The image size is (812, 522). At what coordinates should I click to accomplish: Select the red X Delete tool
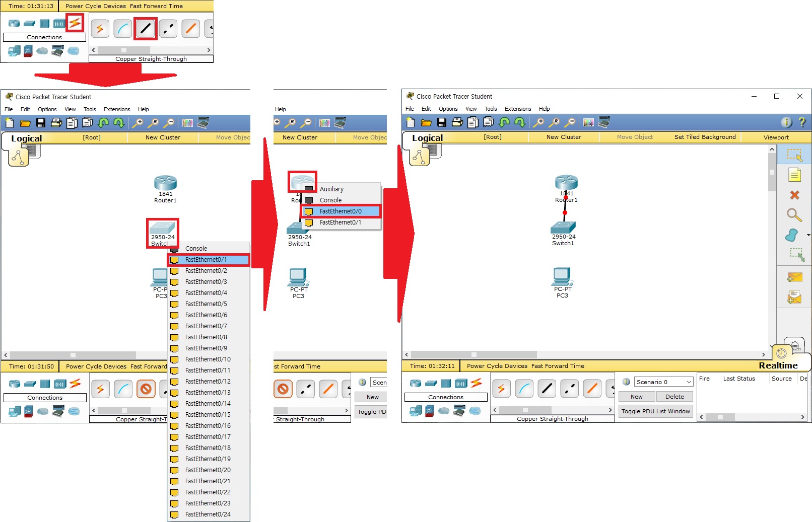[x=794, y=195]
